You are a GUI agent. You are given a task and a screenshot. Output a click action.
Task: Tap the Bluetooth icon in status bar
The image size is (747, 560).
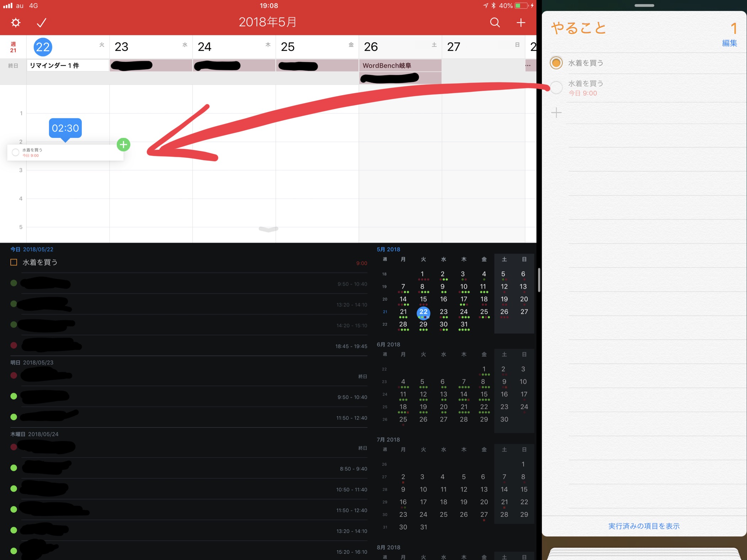(x=493, y=6)
